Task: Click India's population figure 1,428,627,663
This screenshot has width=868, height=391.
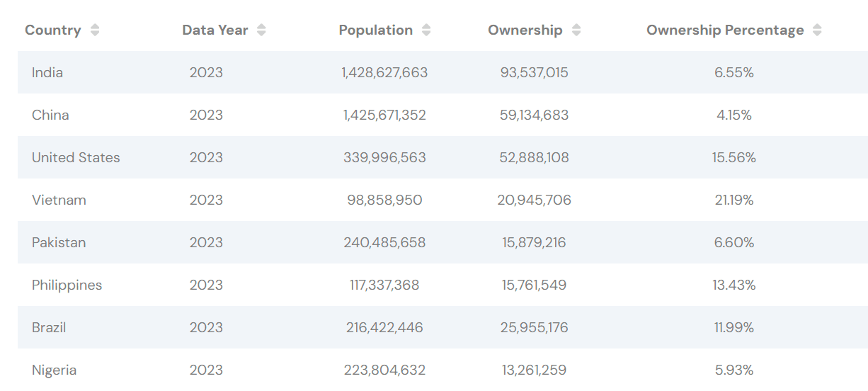Action: click(x=384, y=72)
